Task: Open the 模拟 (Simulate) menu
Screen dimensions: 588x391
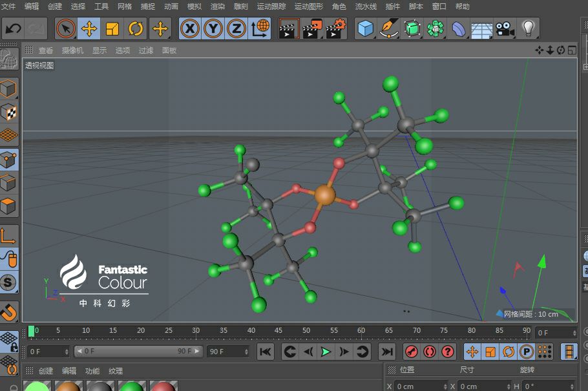Action: (194, 6)
